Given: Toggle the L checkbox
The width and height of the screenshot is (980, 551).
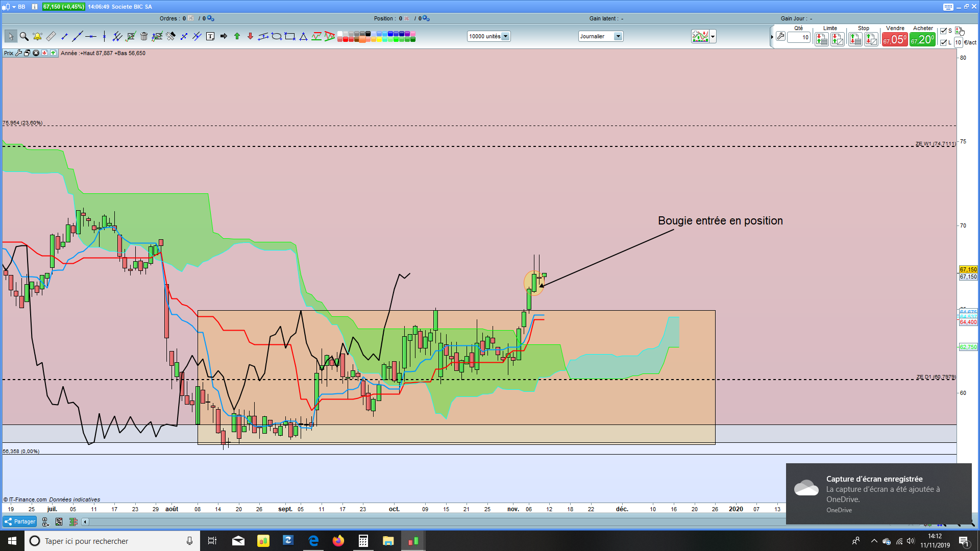Looking at the screenshot, I should point(943,43).
